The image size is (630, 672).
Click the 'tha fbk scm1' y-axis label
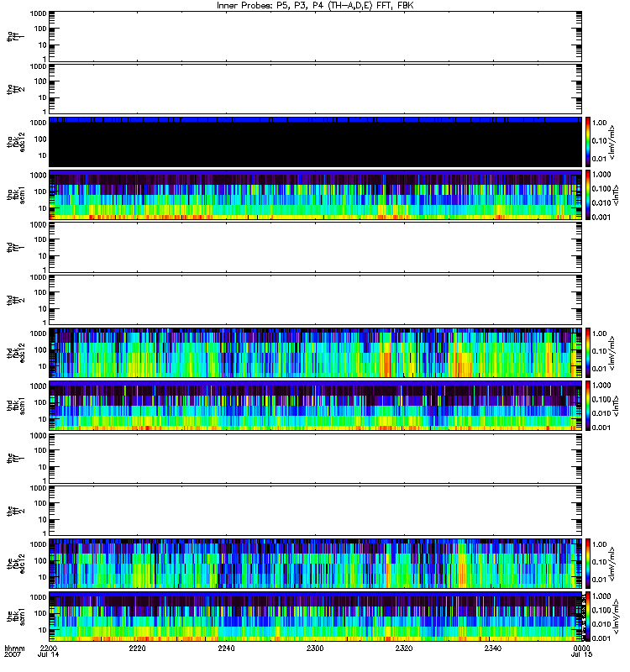tap(16, 195)
